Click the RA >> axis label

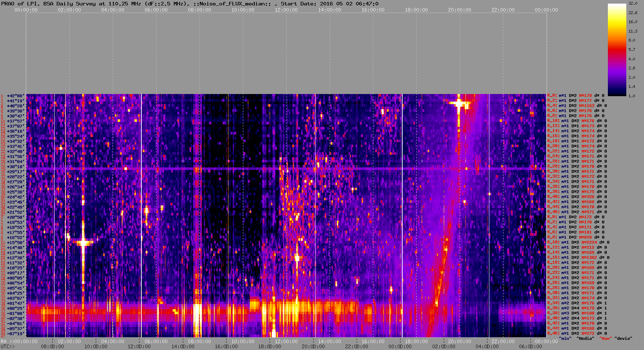coord(7,342)
